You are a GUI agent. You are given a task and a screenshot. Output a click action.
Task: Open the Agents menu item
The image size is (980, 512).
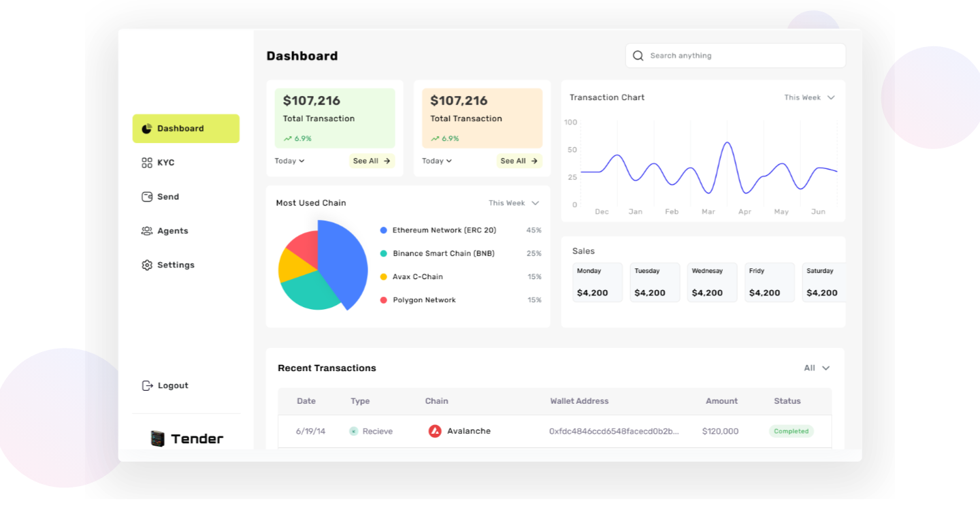172,231
